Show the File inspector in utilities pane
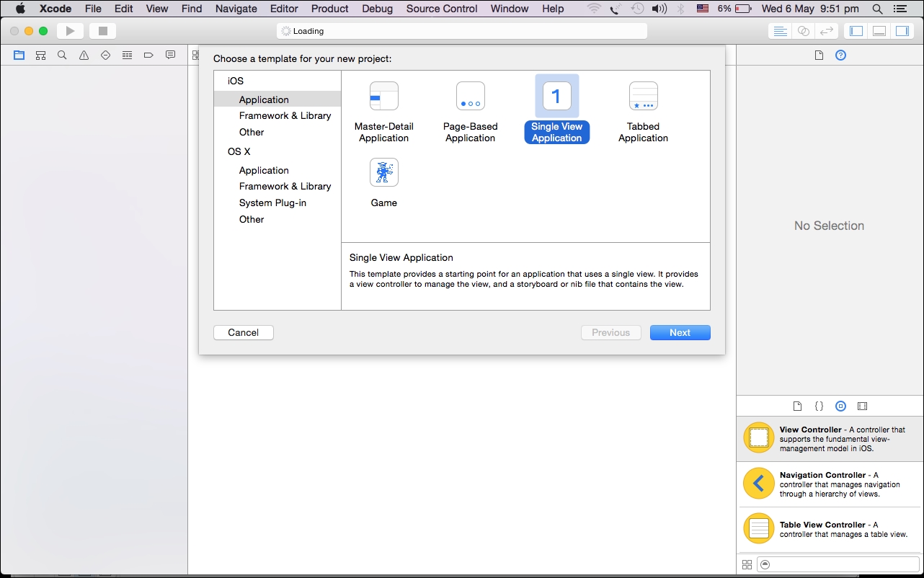924x578 pixels. point(819,55)
